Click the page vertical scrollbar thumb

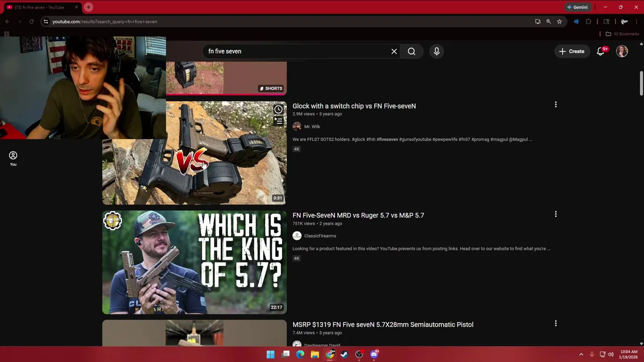[x=641, y=83]
